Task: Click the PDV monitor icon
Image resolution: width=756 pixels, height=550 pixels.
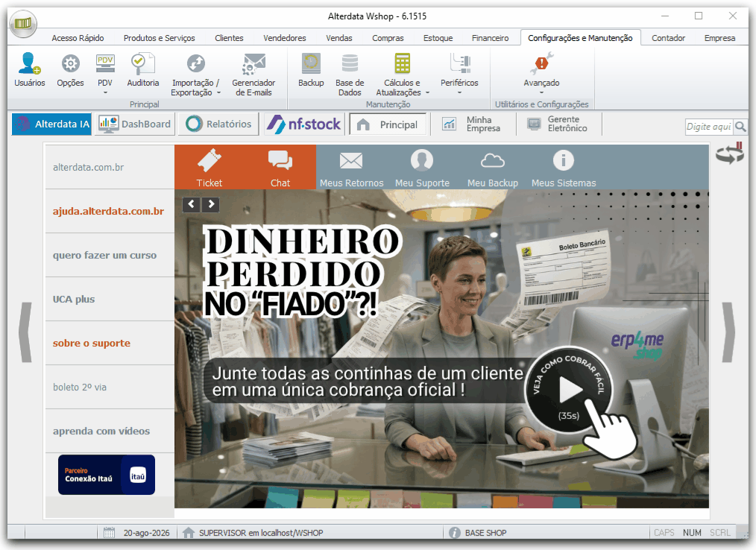Action: coord(104,63)
